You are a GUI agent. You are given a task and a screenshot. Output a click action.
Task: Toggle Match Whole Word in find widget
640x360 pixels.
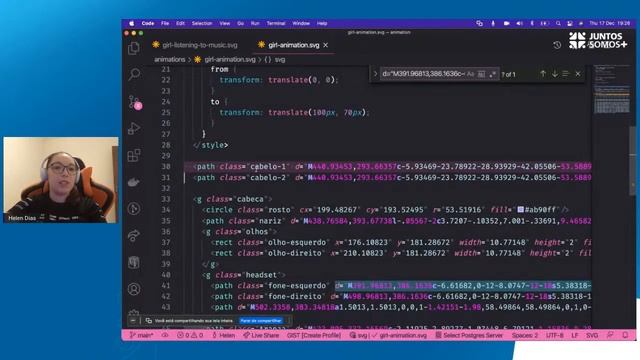[x=482, y=74]
